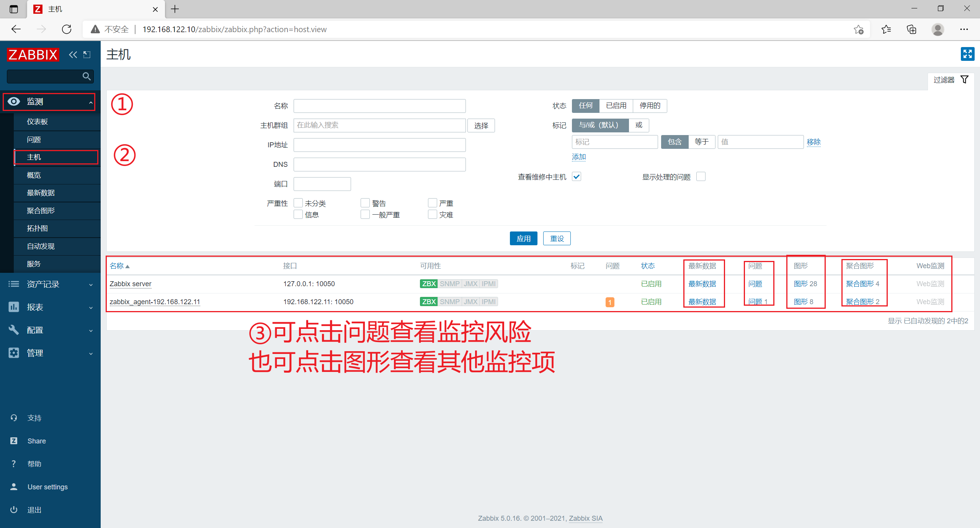Image resolution: width=980 pixels, height=528 pixels.
Task: Click the ZABBIX logo
Action: pyautogui.click(x=33, y=55)
